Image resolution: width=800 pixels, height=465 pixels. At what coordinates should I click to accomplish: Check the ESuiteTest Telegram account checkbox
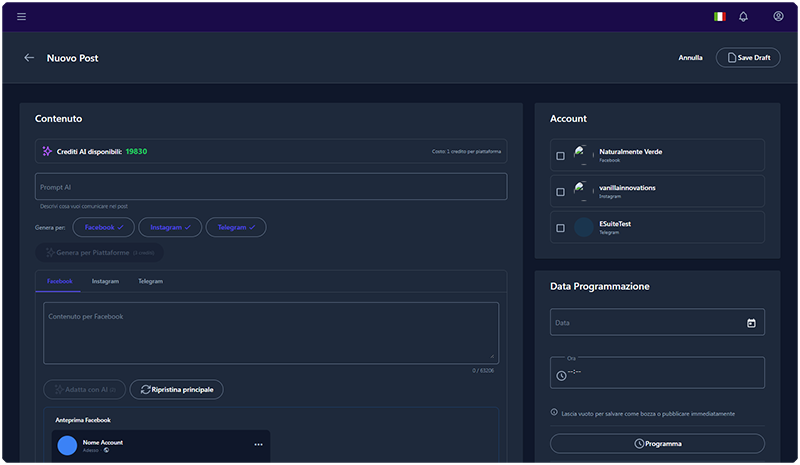point(560,228)
